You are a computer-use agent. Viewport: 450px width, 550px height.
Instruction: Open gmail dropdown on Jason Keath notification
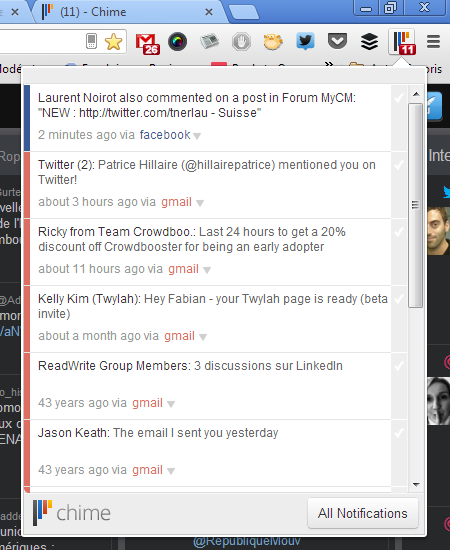(171, 471)
